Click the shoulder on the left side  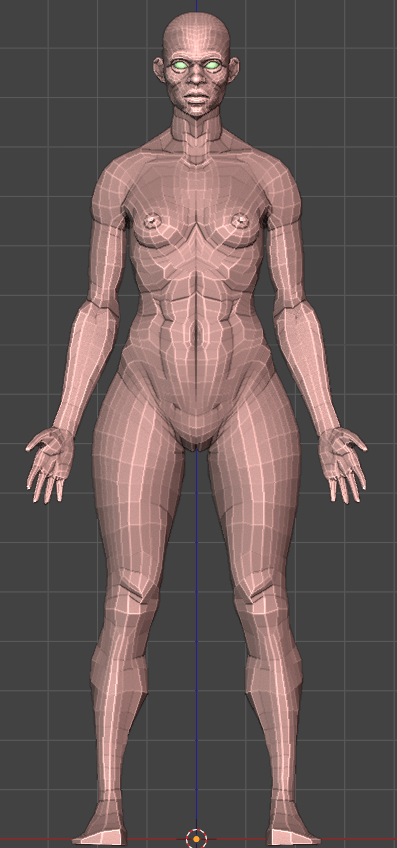111,188
